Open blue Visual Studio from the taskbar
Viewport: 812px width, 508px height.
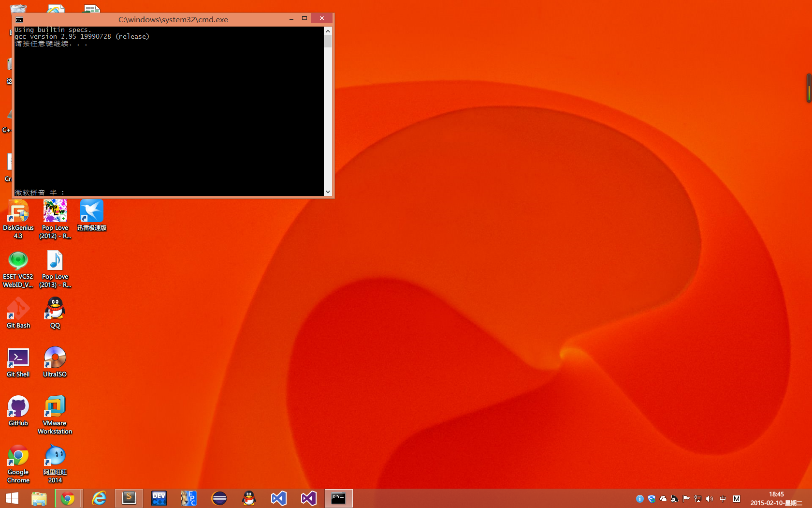[279, 498]
